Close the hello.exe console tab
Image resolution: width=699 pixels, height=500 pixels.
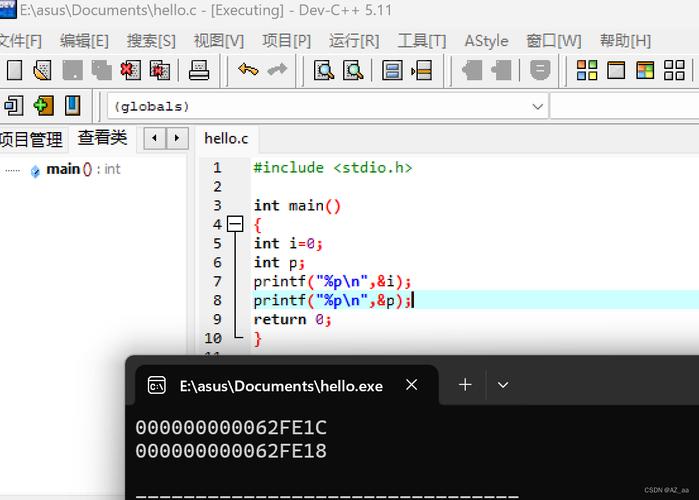411,385
